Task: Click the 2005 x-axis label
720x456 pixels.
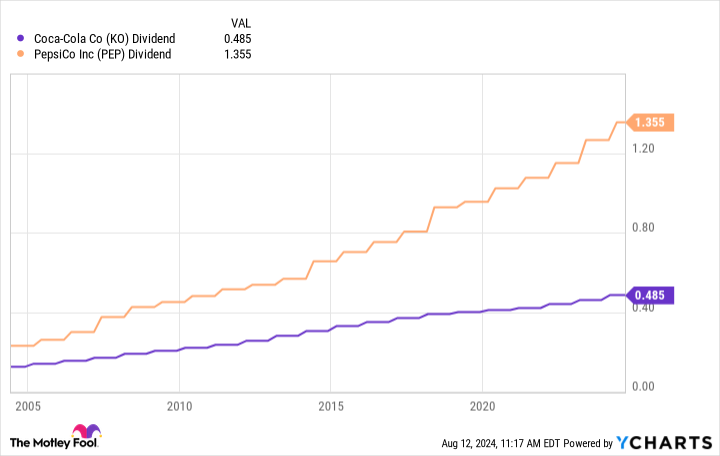Action: tap(27, 407)
